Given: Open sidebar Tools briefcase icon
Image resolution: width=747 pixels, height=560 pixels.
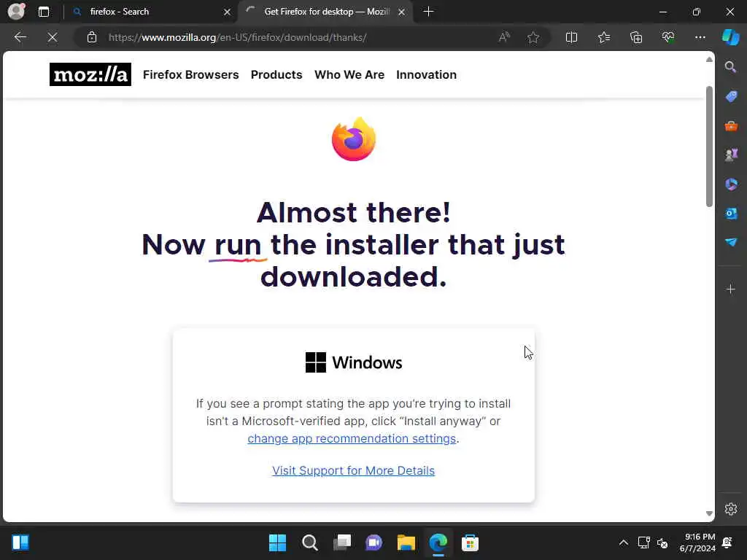Looking at the screenshot, I should 731,125.
